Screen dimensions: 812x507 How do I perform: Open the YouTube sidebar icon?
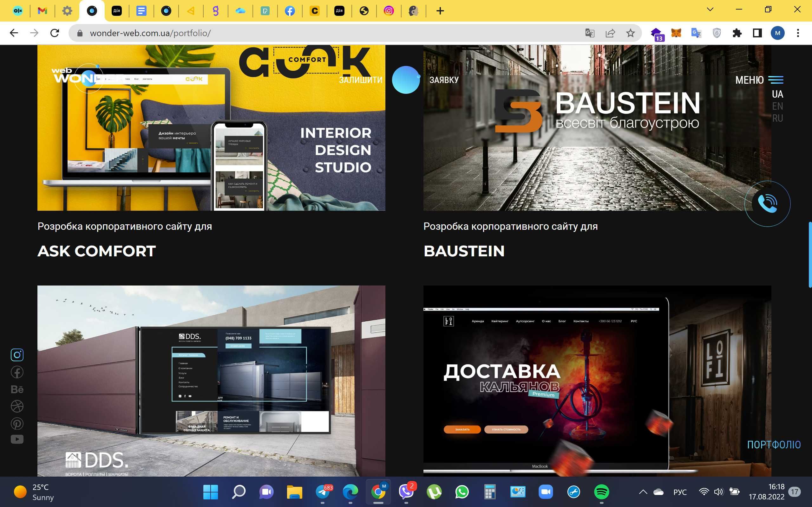tap(17, 439)
